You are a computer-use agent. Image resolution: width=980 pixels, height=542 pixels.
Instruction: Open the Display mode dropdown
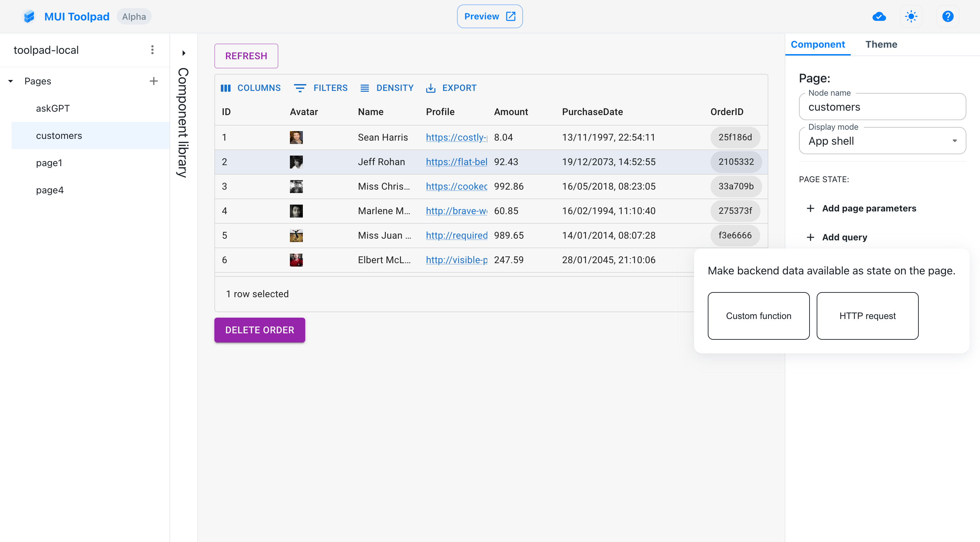[x=882, y=141]
